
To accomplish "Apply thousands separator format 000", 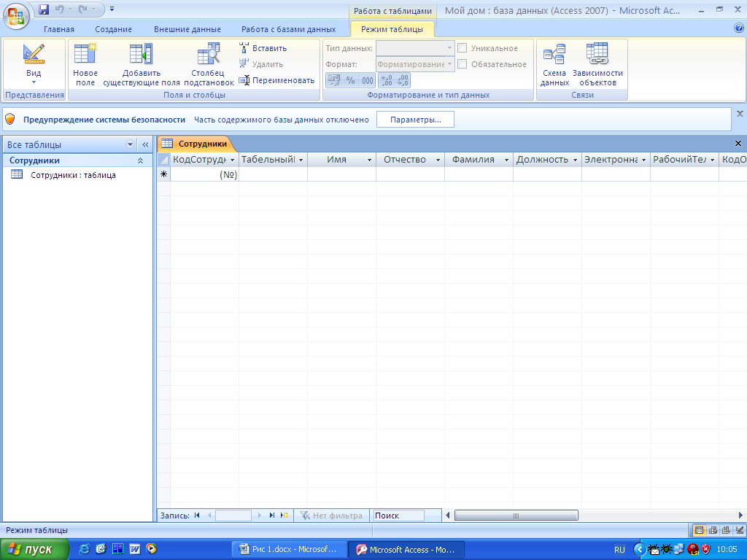I will click(x=368, y=80).
